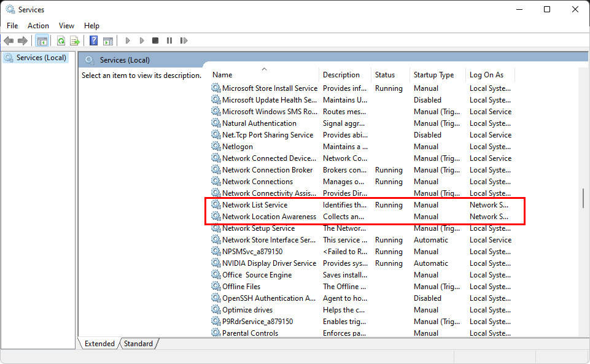Image resolution: width=590 pixels, height=364 pixels.
Task: Click the second Start Service arrow icon
Action: 141,41
